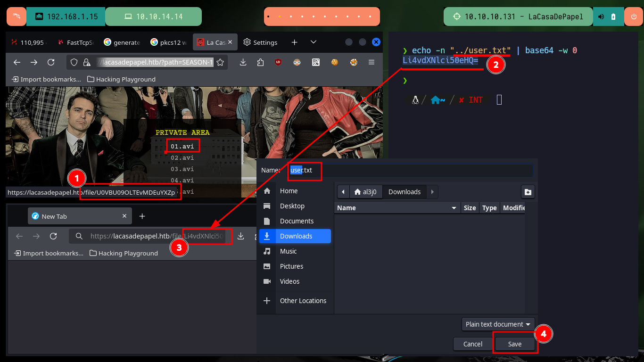The height and width of the screenshot is (362, 644).
Task: Click the 192.168.1.15 network widget
Action: 66,16
